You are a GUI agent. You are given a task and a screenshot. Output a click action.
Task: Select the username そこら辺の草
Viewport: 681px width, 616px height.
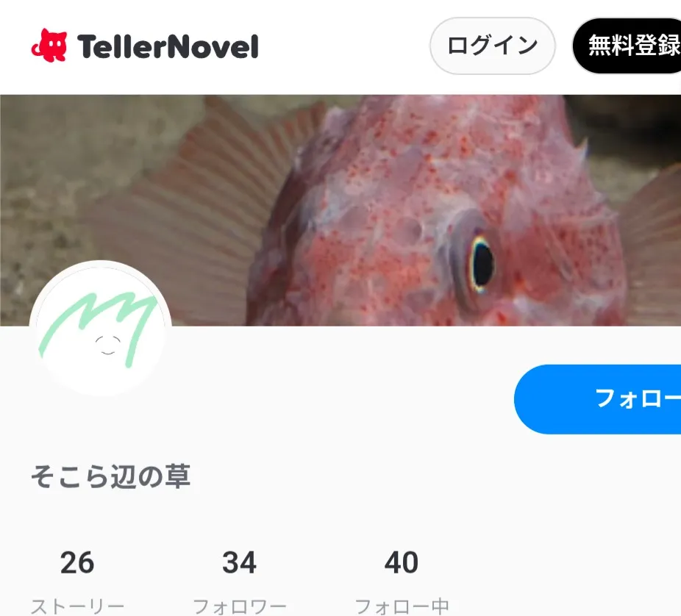(110, 476)
